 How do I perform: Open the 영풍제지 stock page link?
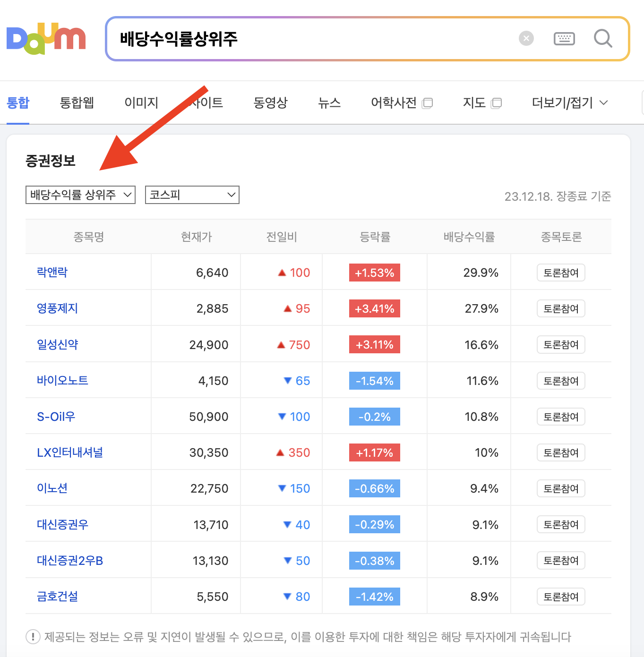click(57, 308)
